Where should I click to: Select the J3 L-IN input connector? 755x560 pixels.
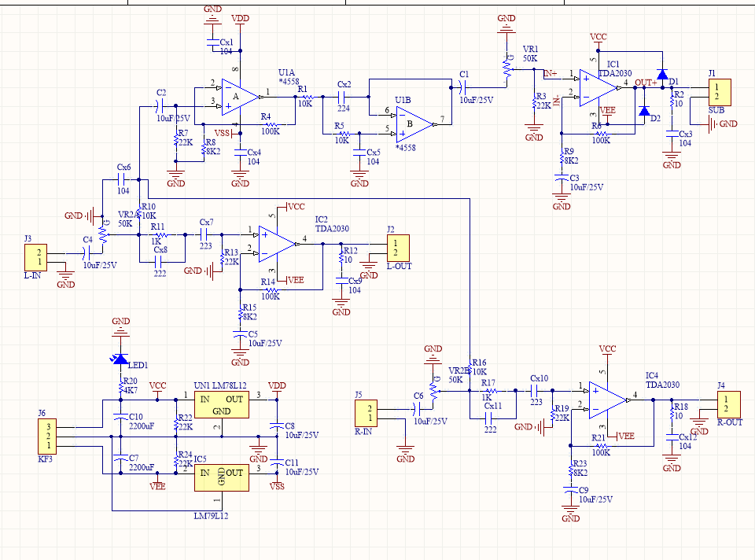(35, 256)
